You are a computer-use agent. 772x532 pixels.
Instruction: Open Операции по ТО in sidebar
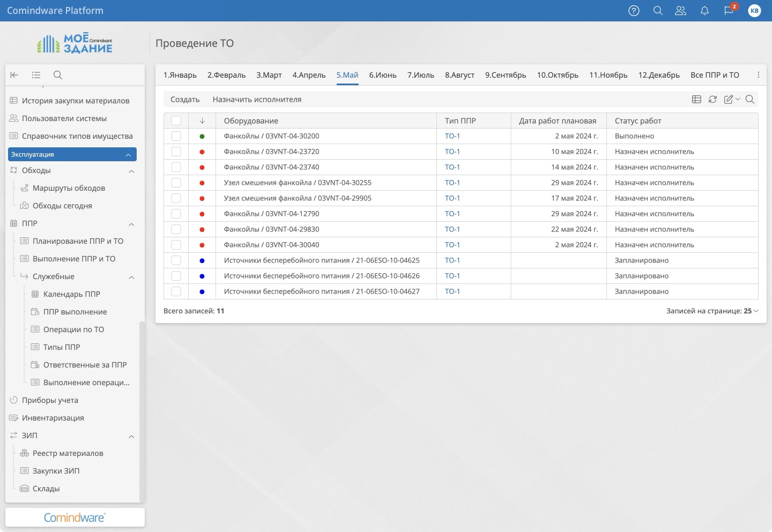coord(73,329)
